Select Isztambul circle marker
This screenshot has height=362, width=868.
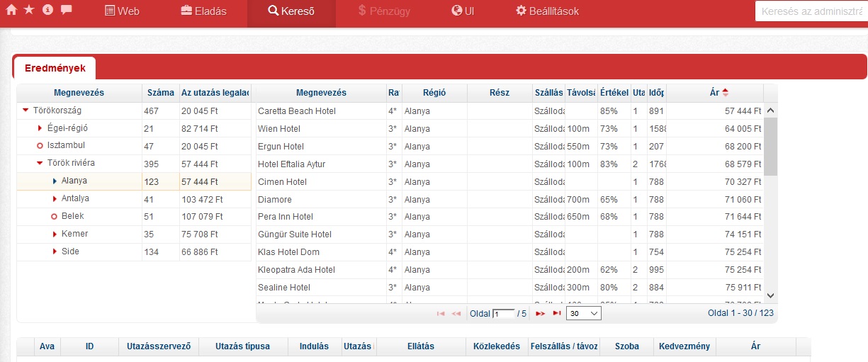pos(40,146)
